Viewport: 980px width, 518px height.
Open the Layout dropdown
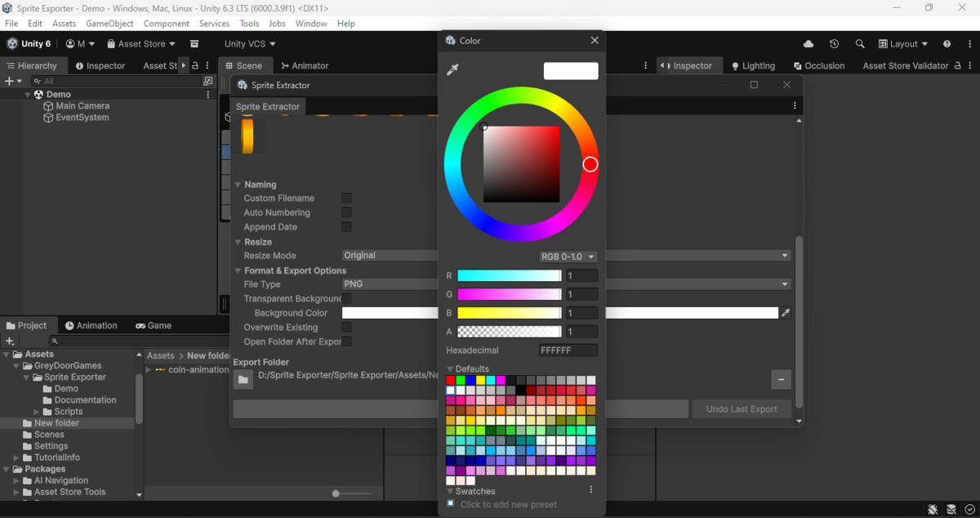pos(903,44)
